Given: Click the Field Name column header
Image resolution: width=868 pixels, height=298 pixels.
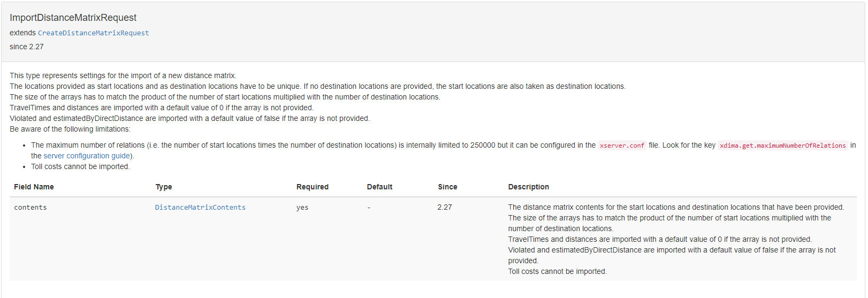Looking at the screenshot, I should click(34, 187).
